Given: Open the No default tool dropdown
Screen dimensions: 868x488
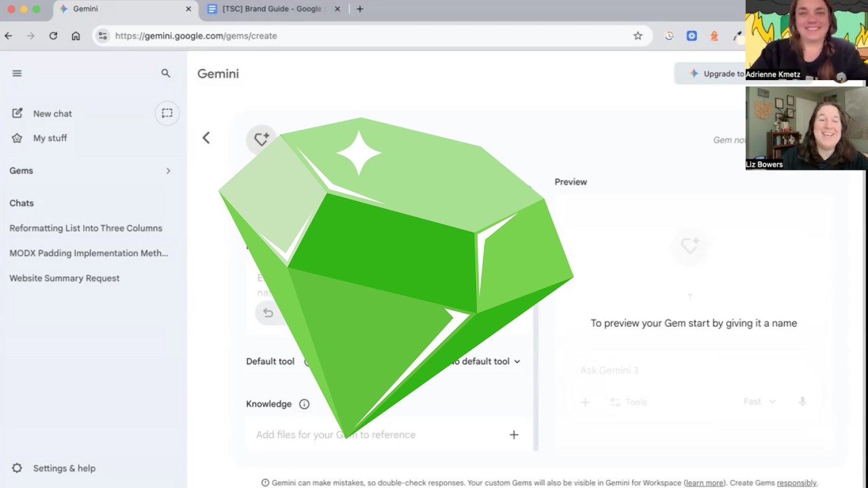Looking at the screenshot, I should [485, 361].
